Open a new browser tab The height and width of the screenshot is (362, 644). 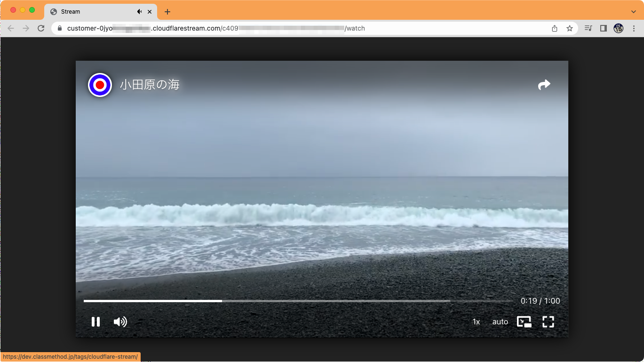(167, 11)
